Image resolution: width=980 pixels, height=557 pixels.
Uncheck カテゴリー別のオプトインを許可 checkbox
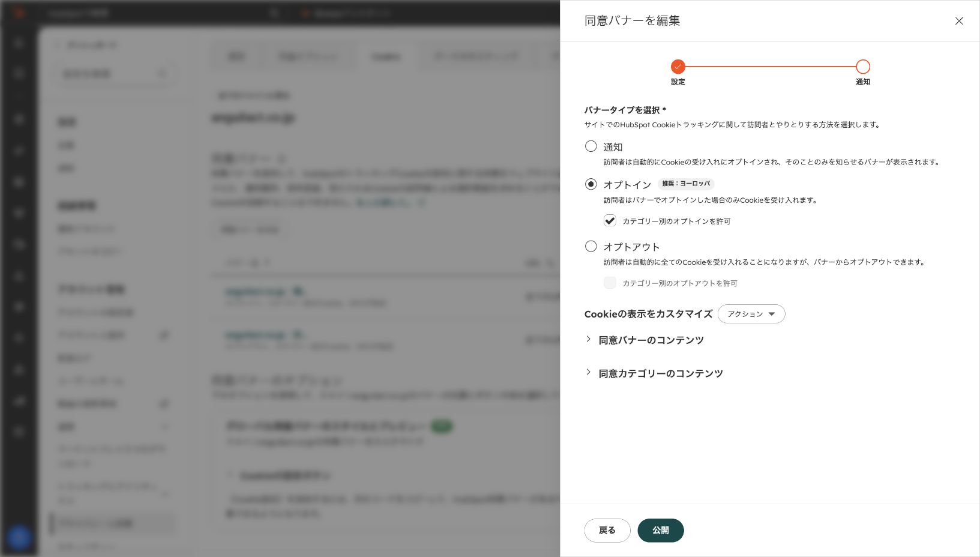[610, 221]
